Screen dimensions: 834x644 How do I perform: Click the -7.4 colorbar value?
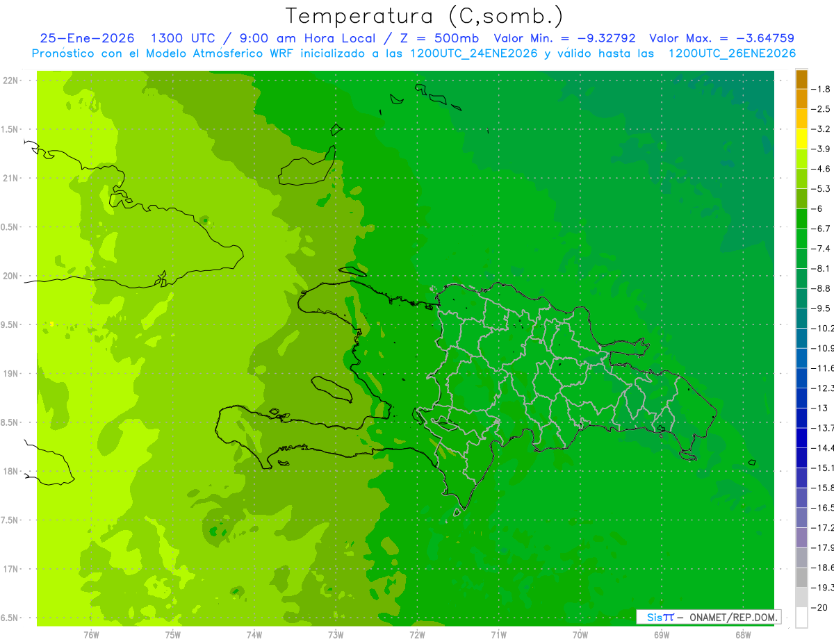tap(821, 248)
